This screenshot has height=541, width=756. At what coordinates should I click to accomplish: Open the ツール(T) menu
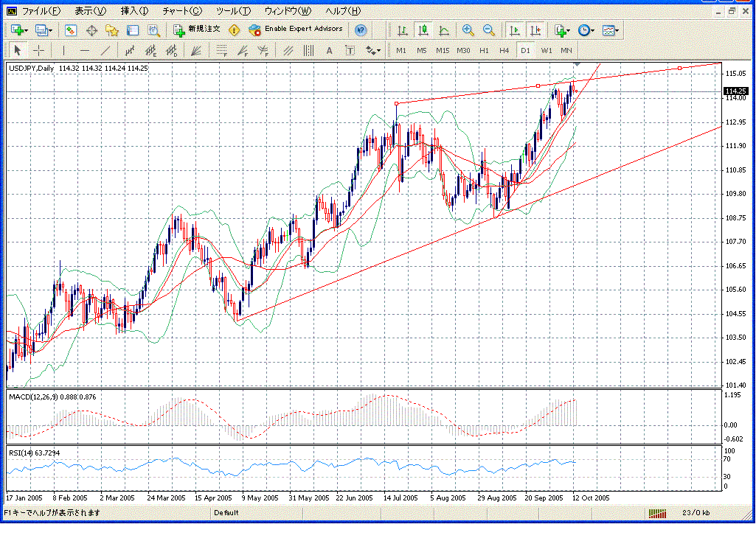[233, 11]
